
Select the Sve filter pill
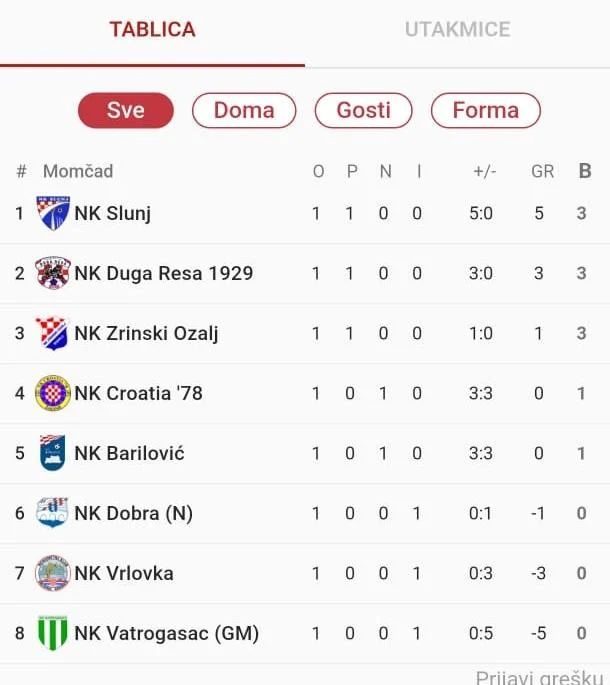(126, 110)
